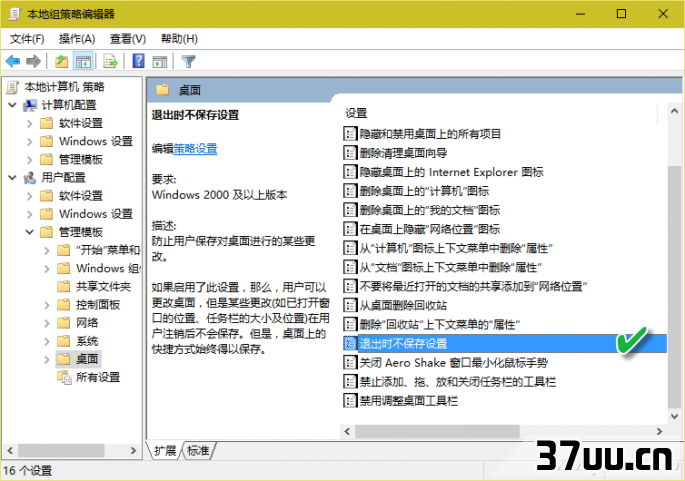
Task: Click the forward arrow toolbar icon
Action: click(33, 61)
